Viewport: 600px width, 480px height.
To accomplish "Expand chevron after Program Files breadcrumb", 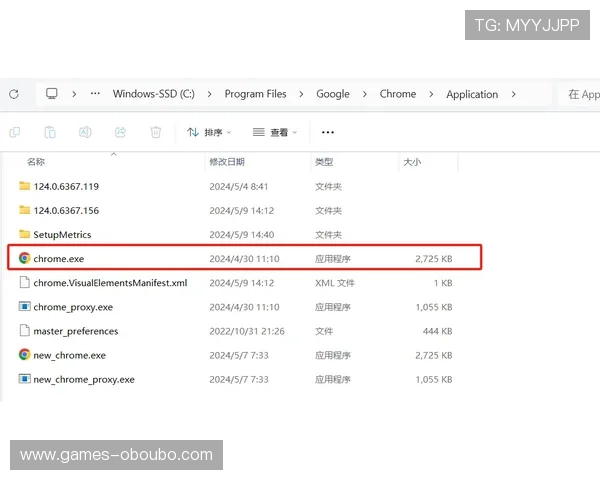I will point(301,94).
